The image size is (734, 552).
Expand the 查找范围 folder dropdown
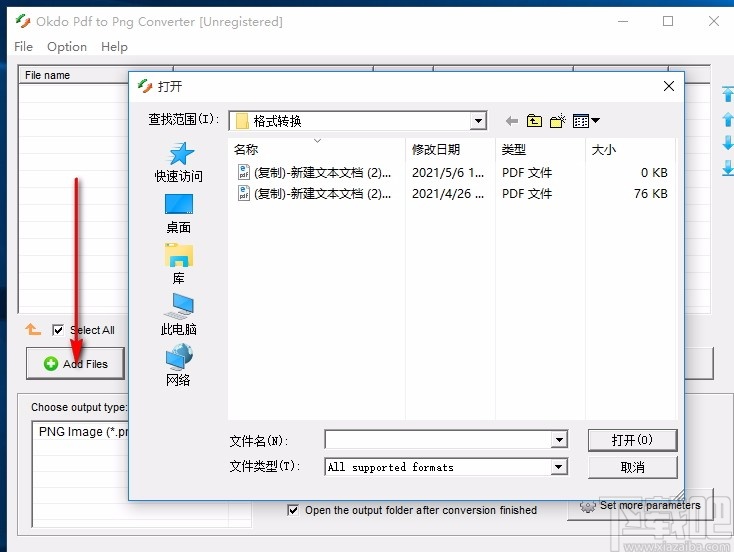click(478, 121)
